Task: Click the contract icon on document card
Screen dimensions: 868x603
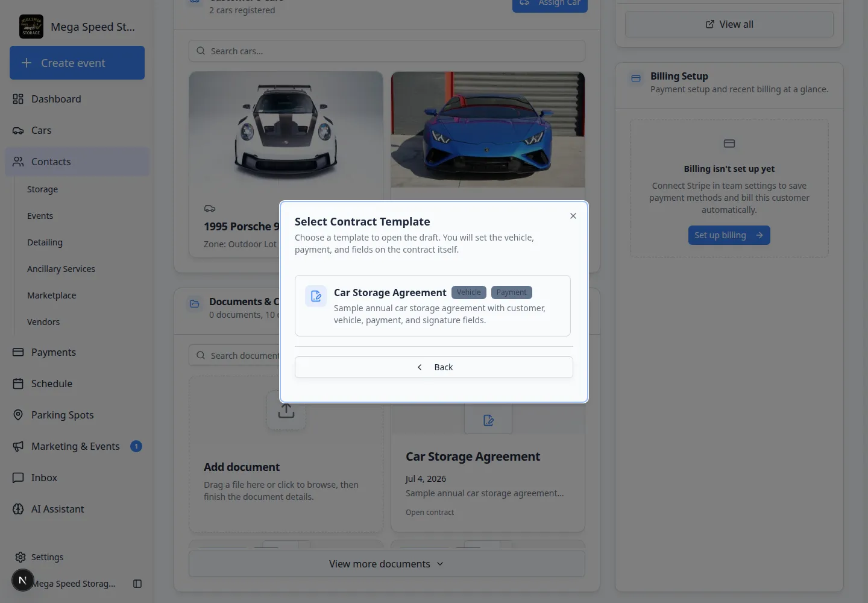Action: [488, 420]
